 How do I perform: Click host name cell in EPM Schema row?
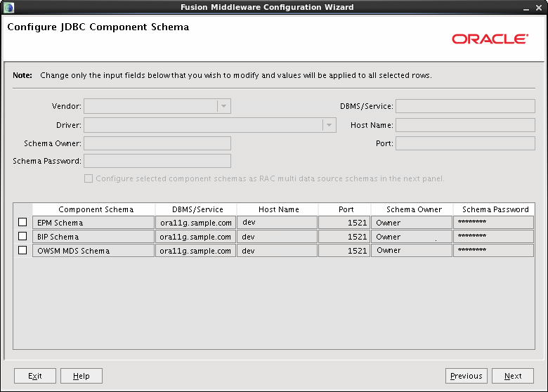point(277,223)
